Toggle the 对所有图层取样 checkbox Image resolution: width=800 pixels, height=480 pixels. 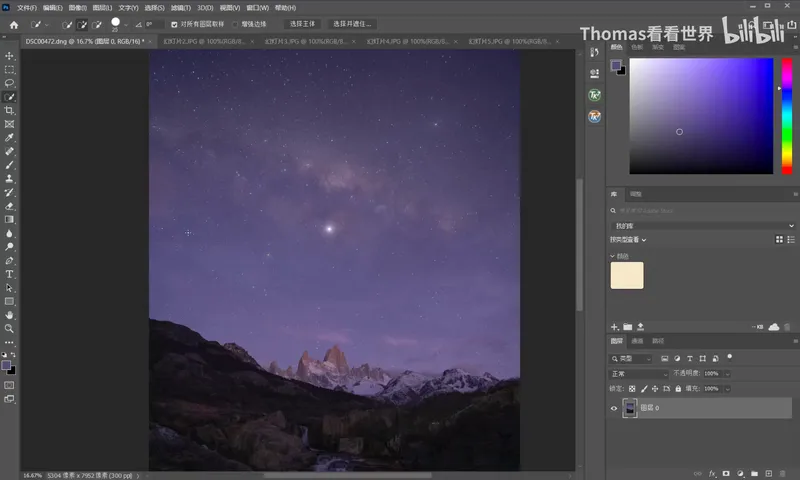pos(174,24)
